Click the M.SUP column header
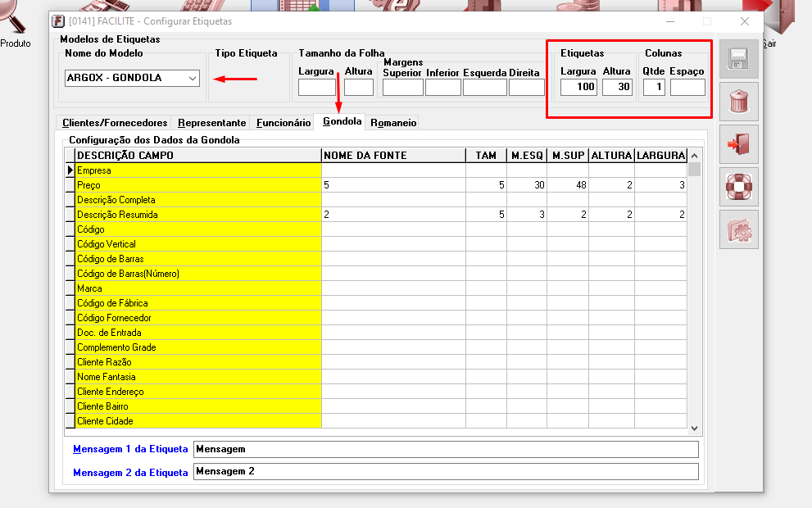 click(x=568, y=156)
